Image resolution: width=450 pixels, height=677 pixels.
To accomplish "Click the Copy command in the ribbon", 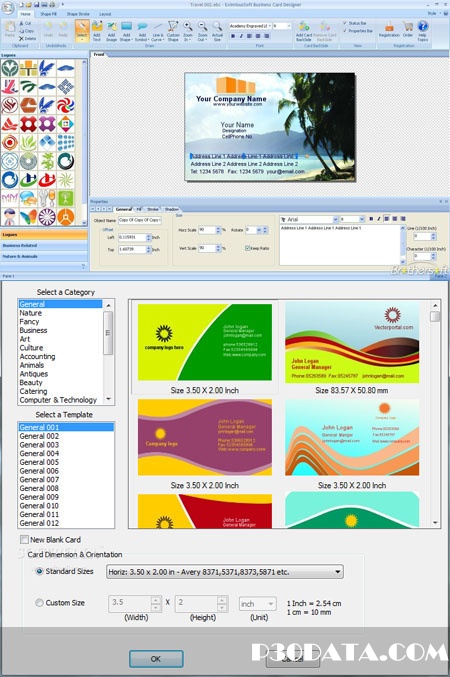I will [x=26, y=31].
